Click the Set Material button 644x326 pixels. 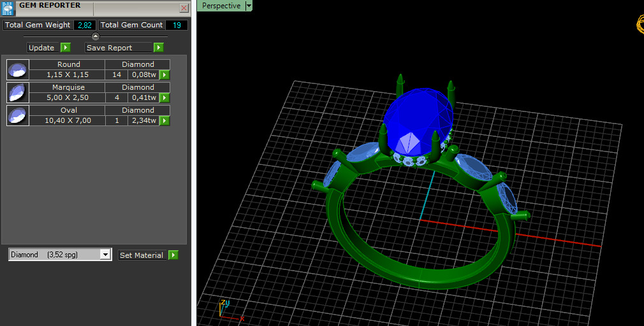143,255
